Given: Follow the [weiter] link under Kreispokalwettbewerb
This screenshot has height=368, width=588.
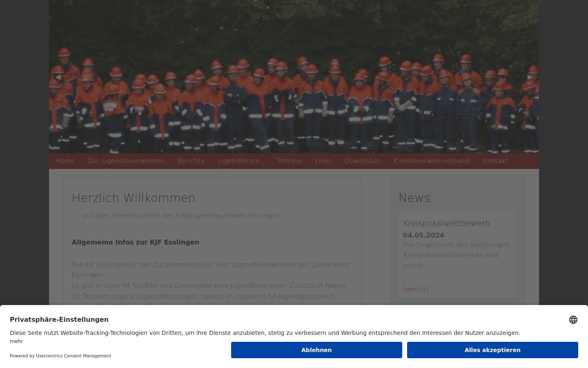Looking at the screenshot, I should pos(416,289).
